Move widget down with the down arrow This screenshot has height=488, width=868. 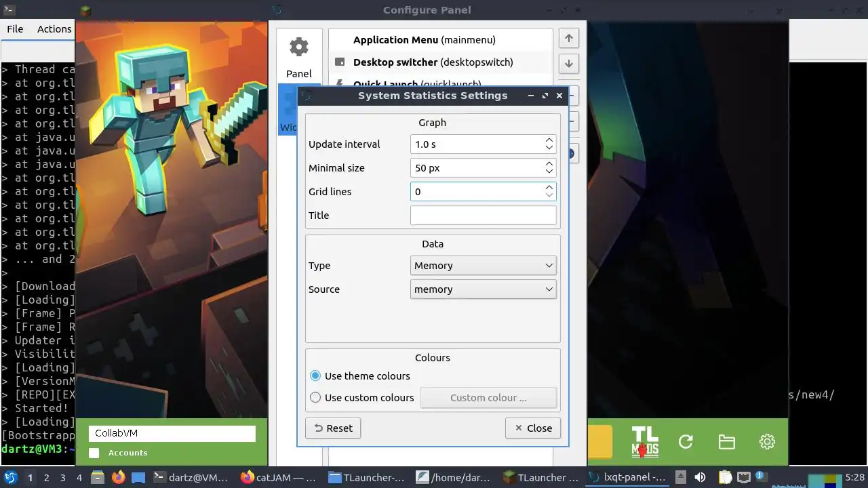569,64
